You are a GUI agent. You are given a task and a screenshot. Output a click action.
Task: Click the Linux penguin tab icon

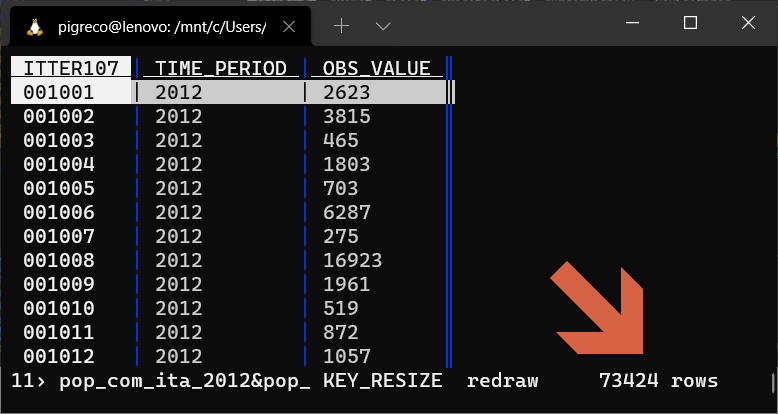tap(36, 26)
